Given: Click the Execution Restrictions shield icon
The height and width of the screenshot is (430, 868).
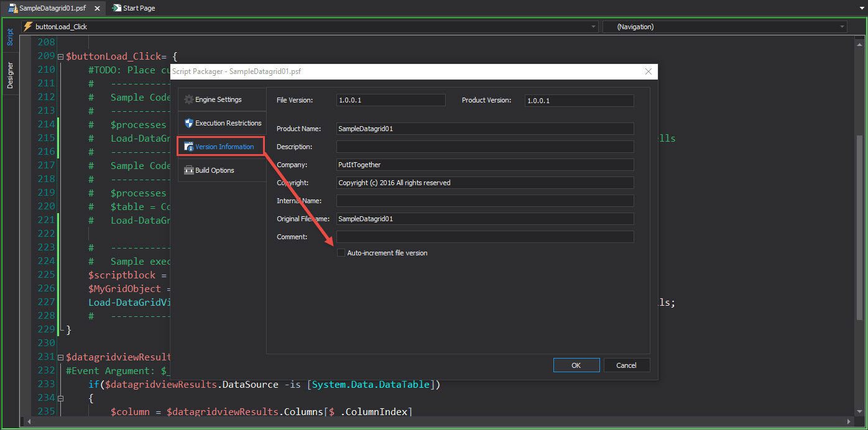Looking at the screenshot, I should click(x=189, y=123).
